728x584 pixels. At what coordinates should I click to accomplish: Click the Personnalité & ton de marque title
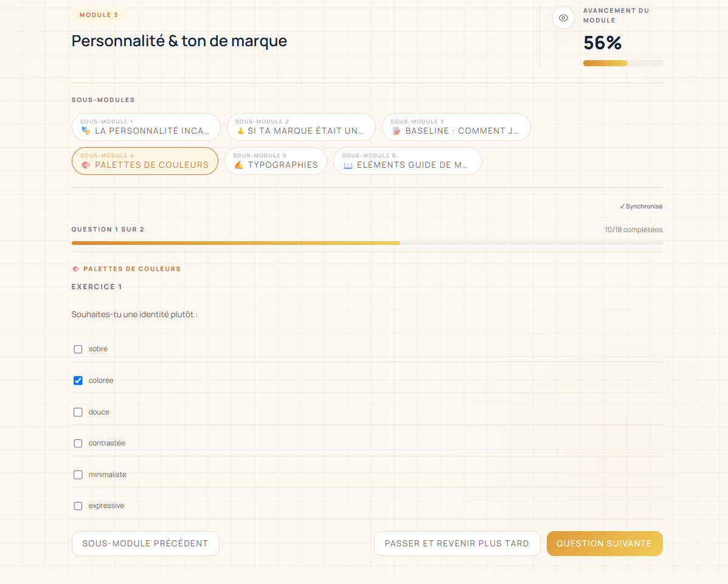click(x=179, y=41)
